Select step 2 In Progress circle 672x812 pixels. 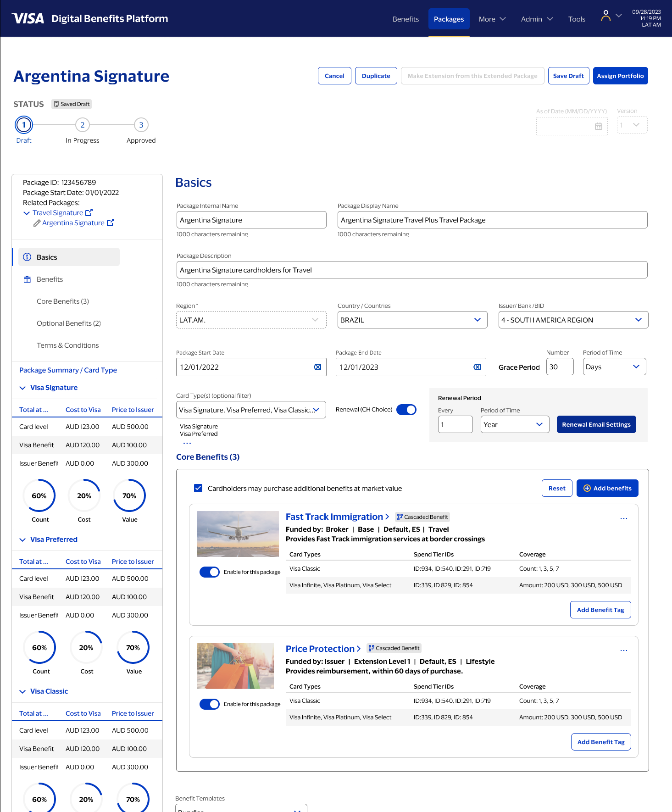[83, 125]
